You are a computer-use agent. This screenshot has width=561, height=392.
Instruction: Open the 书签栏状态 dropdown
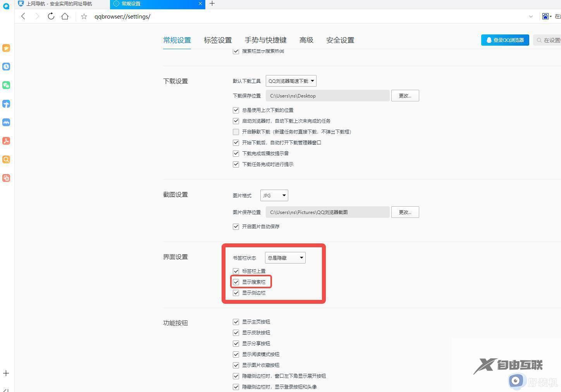coord(285,258)
